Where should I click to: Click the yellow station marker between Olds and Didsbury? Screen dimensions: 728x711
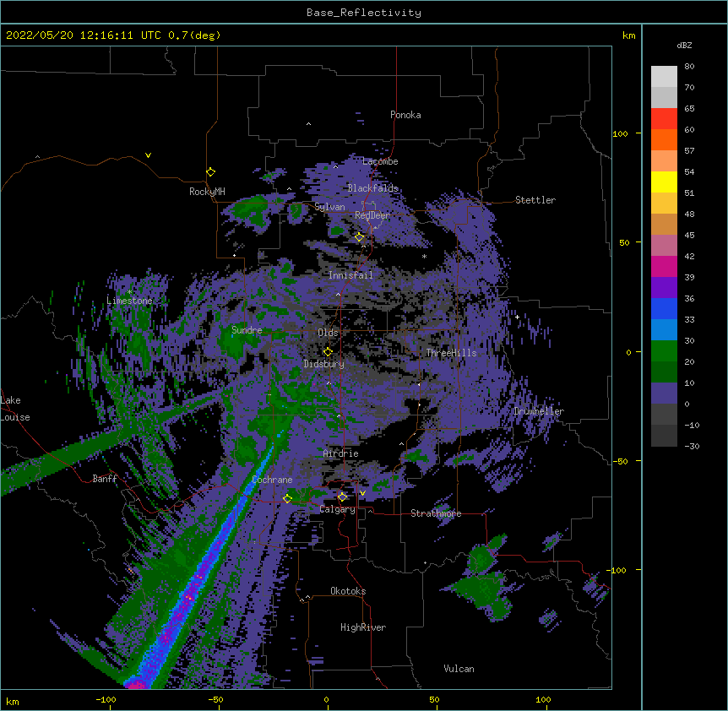328,351
